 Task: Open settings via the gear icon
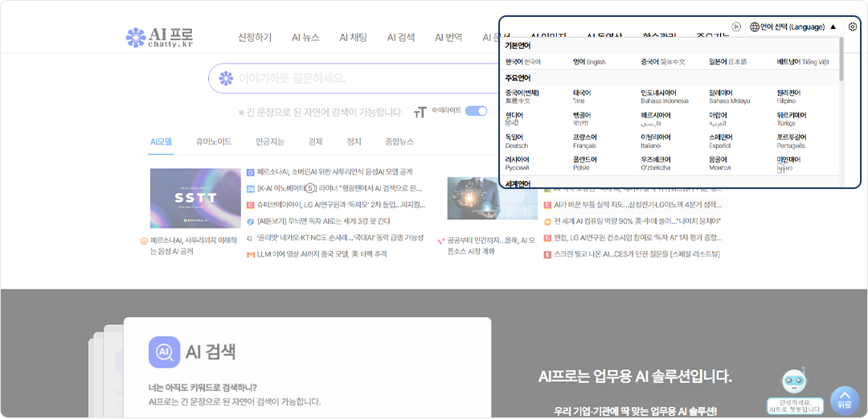coord(852,27)
